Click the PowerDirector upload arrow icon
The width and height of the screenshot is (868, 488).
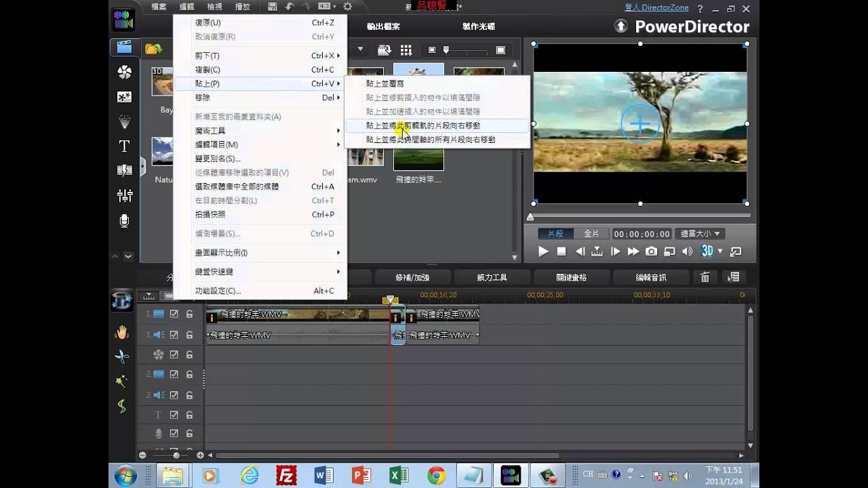(620, 26)
